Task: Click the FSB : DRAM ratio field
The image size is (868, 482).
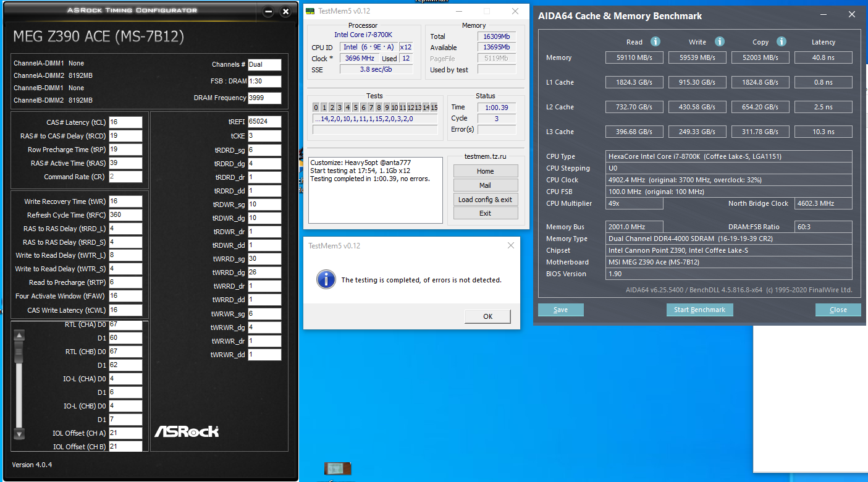Action: [264, 82]
